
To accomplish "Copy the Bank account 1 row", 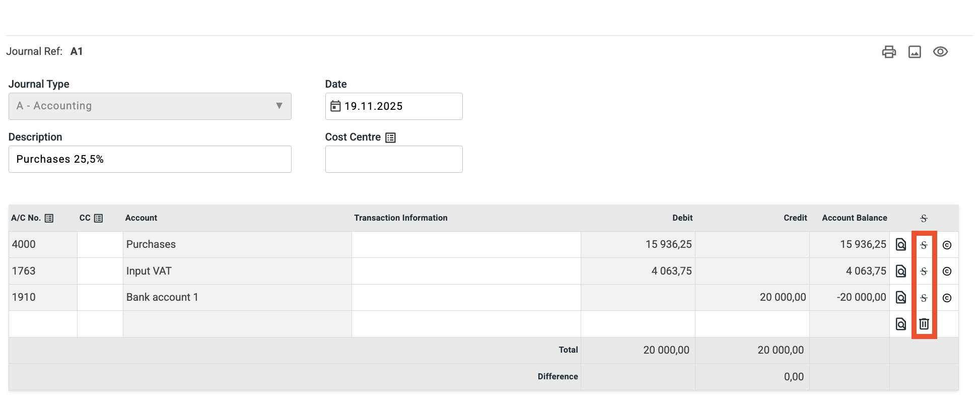I will tap(947, 298).
